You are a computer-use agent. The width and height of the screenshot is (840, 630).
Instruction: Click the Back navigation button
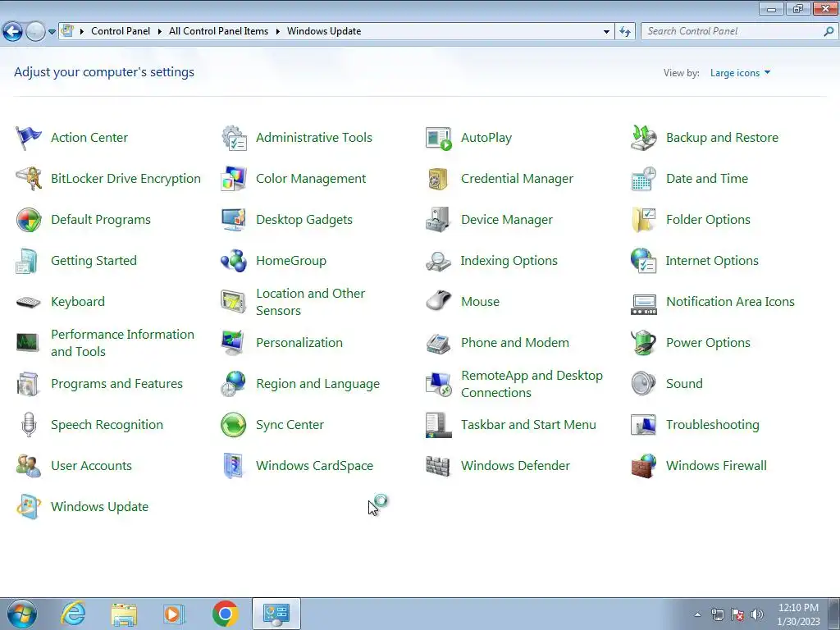tap(13, 32)
